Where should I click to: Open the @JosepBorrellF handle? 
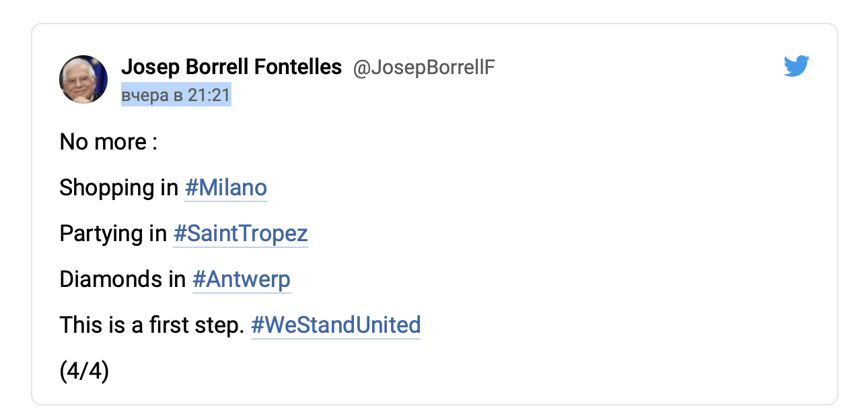[424, 68]
